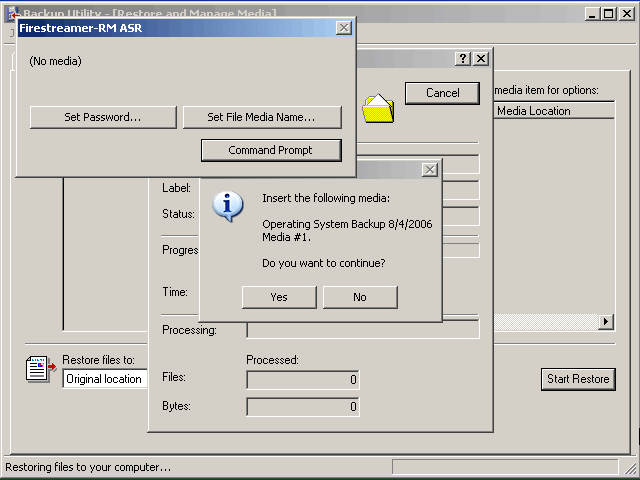The image size is (640, 480).
Task: Maximize the Backup Utility window
Action: pyautogui.click(x=609, y=13)
